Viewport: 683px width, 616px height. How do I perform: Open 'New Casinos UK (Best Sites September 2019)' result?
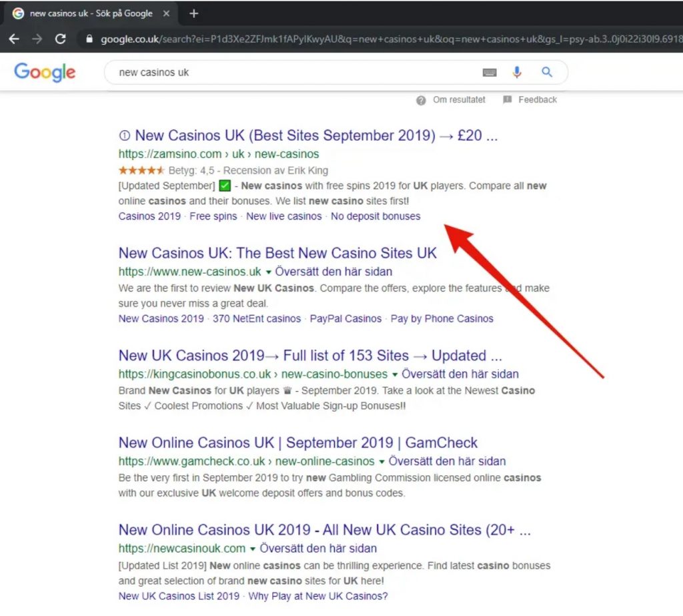coord(308,135)
